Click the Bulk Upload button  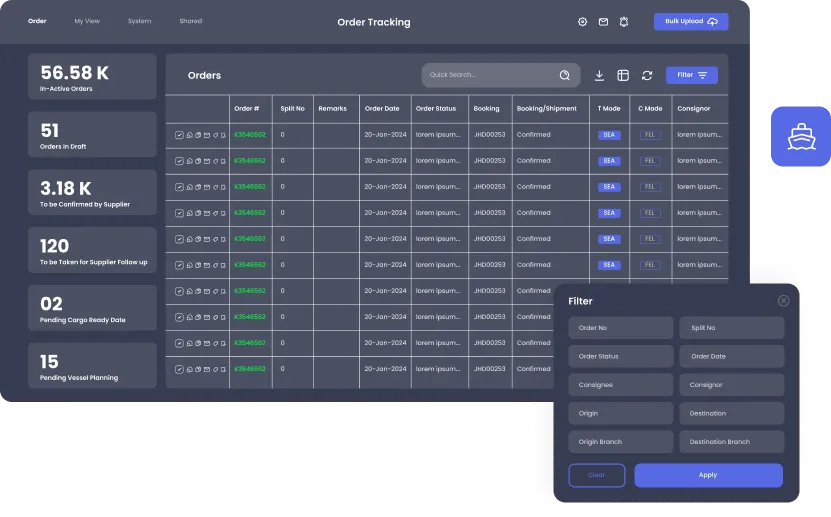coord(691,21)
